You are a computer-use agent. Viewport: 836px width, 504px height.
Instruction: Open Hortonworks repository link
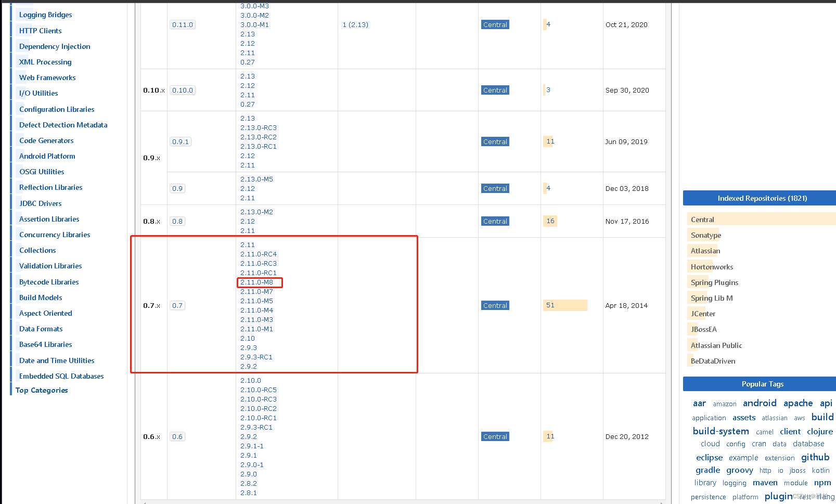tap(712, 267)
